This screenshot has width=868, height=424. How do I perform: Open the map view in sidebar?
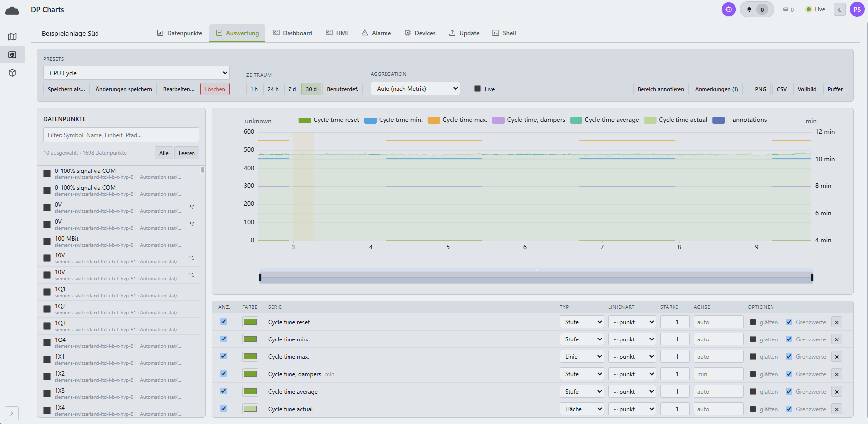(12, 37)
